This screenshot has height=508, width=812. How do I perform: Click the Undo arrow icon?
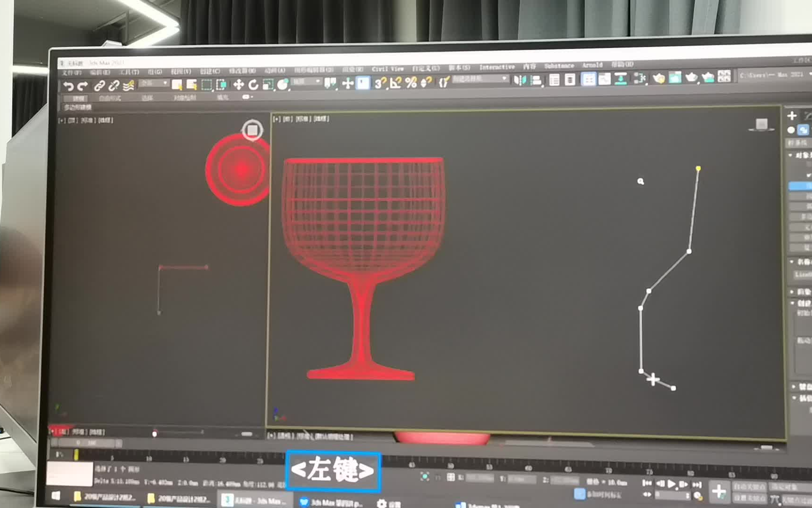(68, 86)
